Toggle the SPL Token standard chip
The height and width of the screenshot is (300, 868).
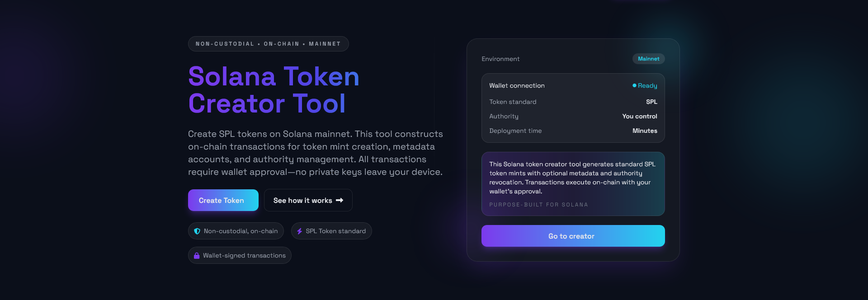click(331, 231)
